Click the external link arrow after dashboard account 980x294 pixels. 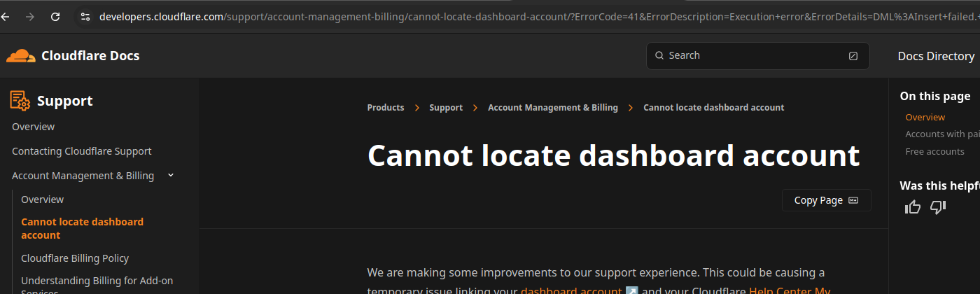pyautogui.click(x=631, y=290)
